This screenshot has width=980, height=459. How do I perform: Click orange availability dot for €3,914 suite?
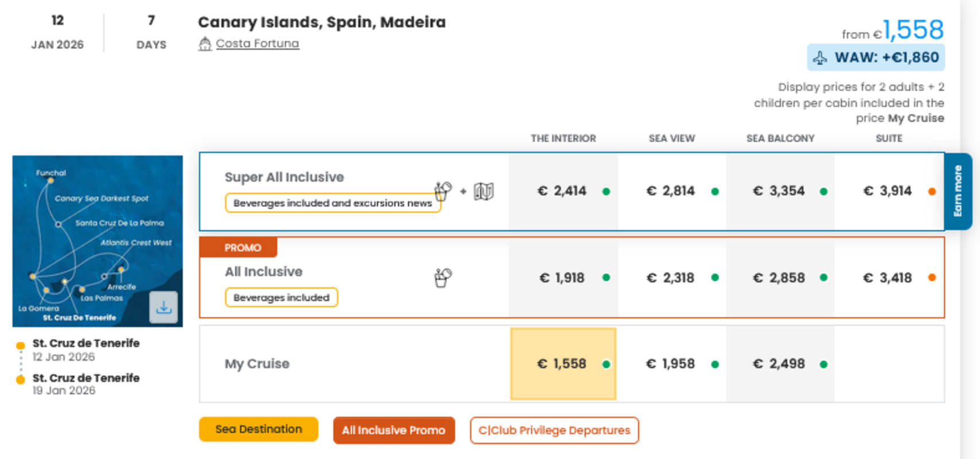tap(932, 192)
